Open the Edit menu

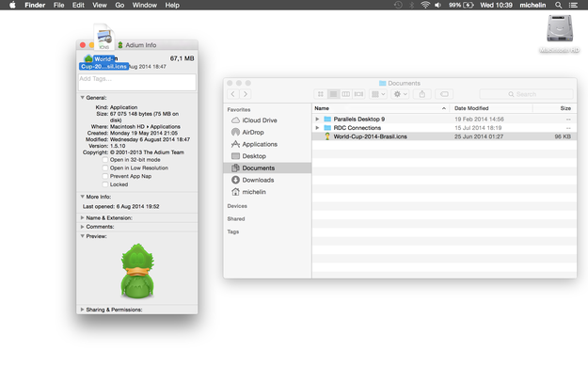[78, 5]
